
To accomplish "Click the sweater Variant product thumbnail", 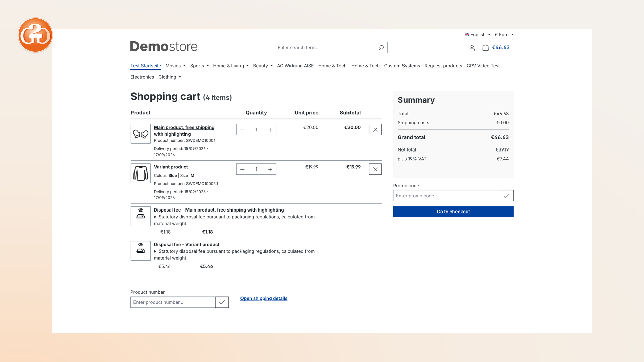I will click(141, 173).
